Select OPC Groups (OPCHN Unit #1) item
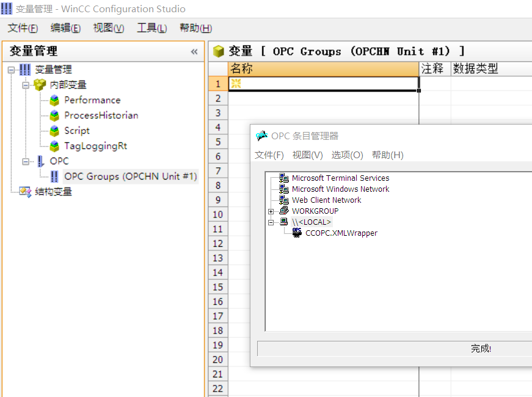532x397 pixels. (131, 177)
